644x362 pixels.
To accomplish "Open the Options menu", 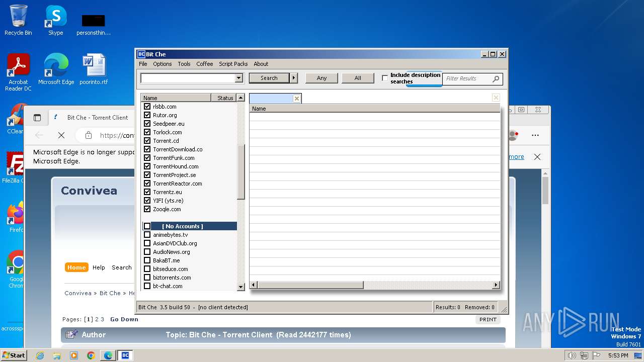I will point(163,64).
